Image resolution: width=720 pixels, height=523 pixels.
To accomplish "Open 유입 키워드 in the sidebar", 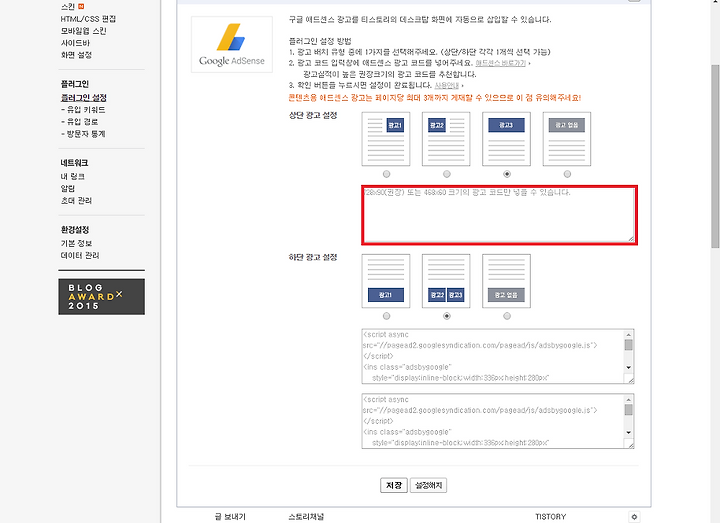I will tap(83, 110).
